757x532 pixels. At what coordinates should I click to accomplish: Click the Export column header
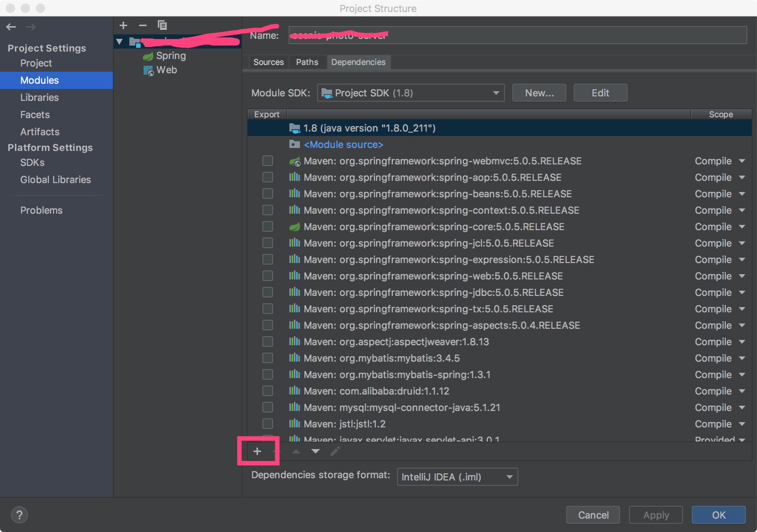[267, 114]
